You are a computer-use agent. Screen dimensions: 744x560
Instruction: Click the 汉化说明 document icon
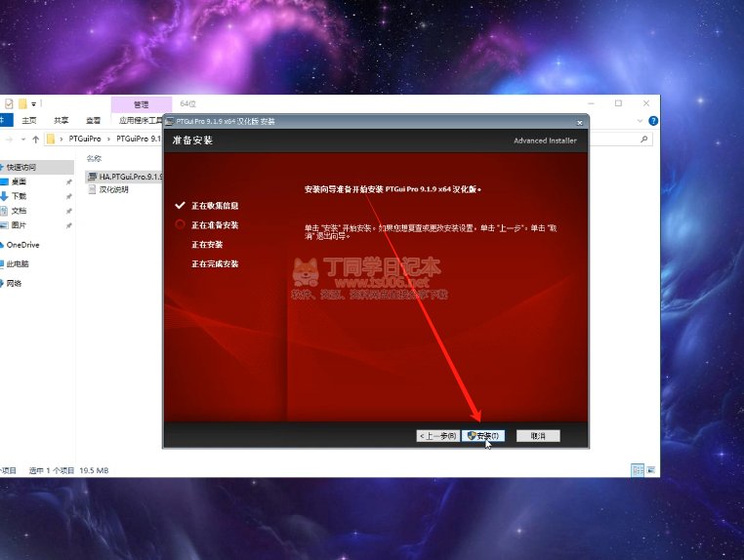click(92, 189)
